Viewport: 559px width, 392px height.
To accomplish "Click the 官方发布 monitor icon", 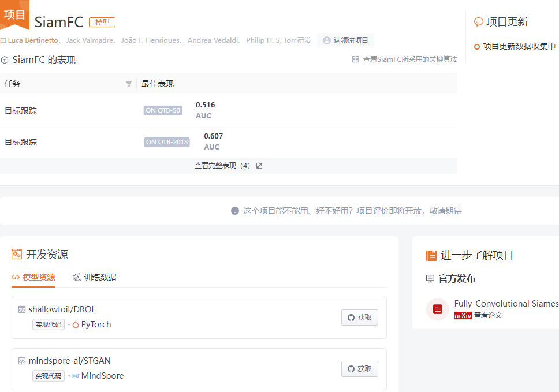I will coord(430,279).
